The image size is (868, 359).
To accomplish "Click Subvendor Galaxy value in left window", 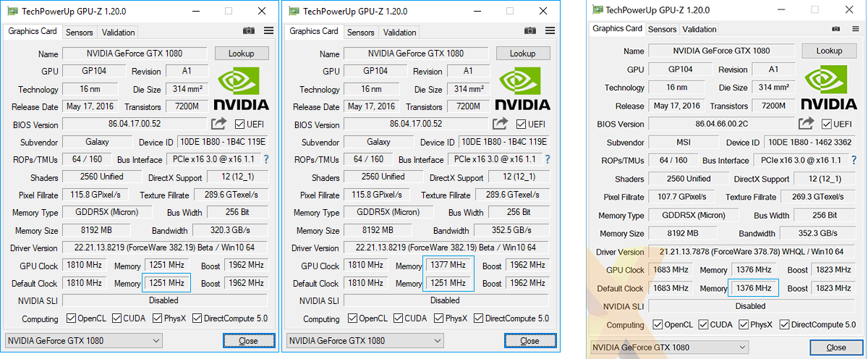I will (x=97, y=142).
